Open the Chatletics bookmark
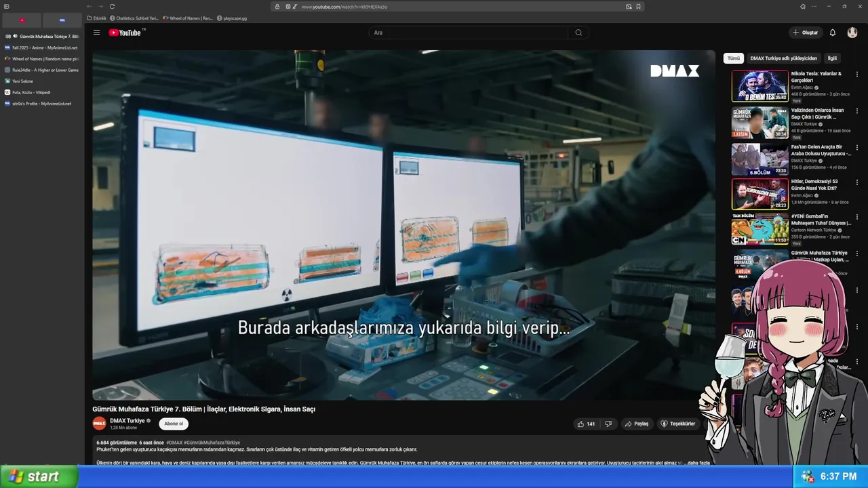The height and width of the screenshot is (488, 868). click(134, 18)
